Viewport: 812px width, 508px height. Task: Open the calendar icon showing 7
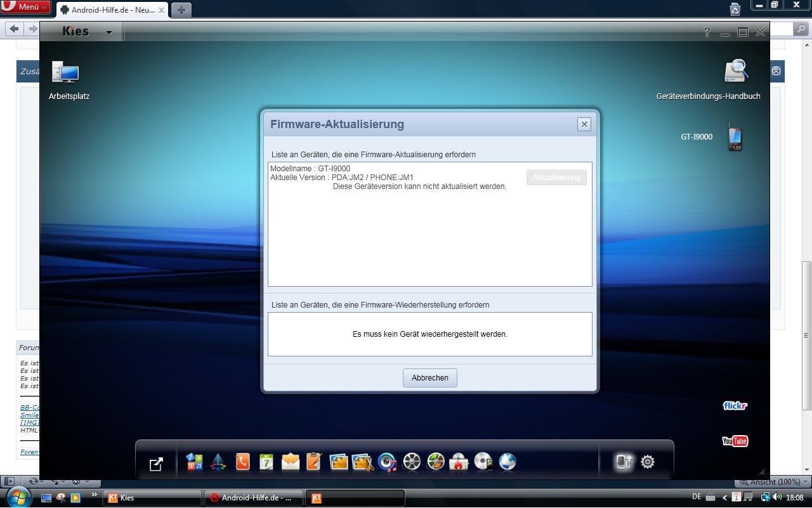[x=266, y=462]
